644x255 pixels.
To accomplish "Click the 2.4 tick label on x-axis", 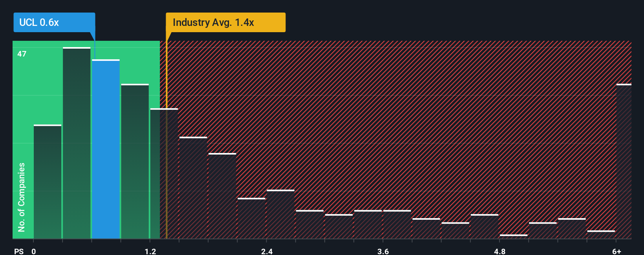I will coord(267,251).
